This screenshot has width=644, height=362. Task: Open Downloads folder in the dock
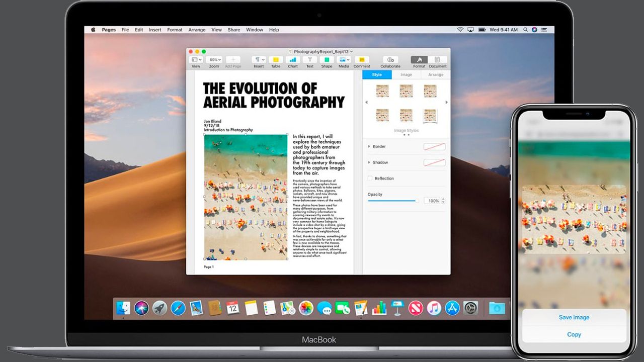497,308
